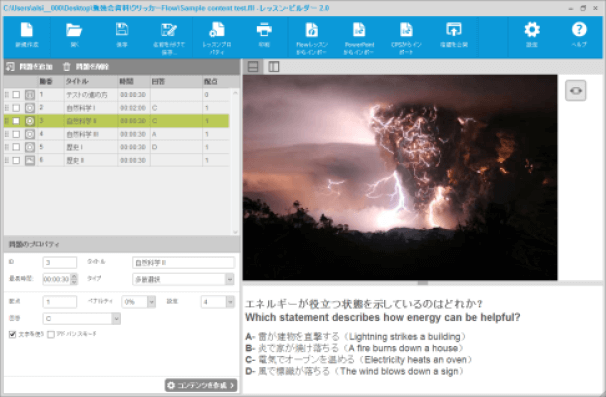Open settings with the gear icon

pos(532,30)
